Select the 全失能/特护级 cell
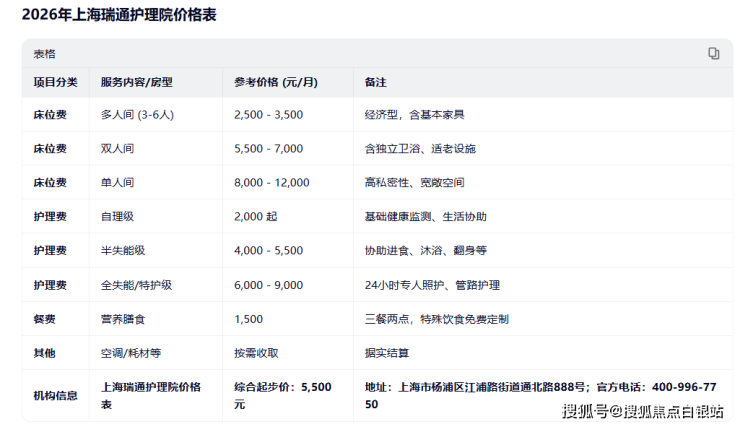Image resolution: width=740 pixels, height=427 pixels. coord(136,285)
